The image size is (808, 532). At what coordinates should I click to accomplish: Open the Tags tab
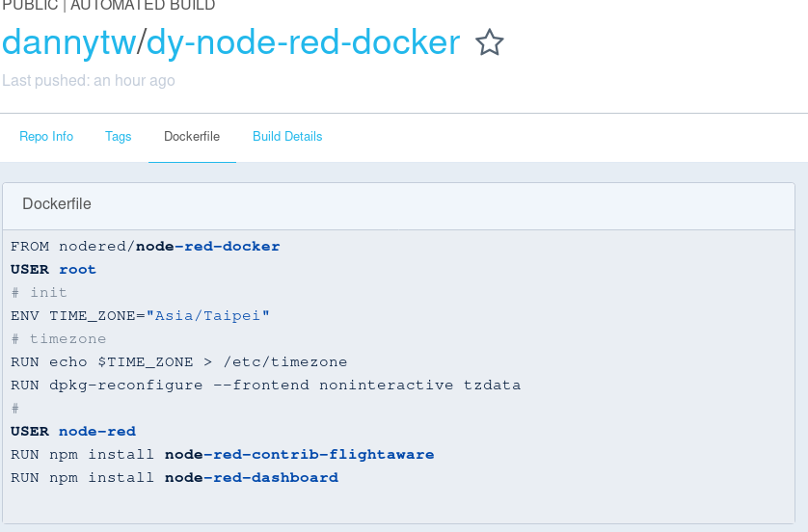coord(119,137)
